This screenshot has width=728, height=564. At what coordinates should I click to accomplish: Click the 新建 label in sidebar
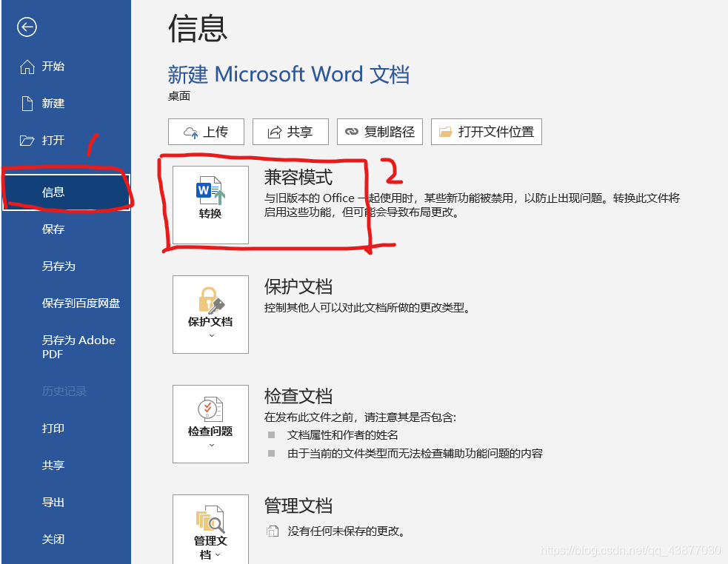pos(53,104)
